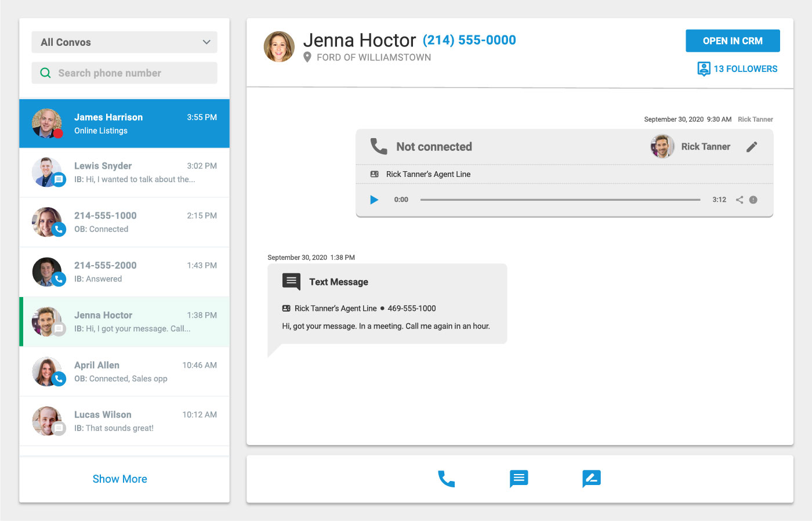The width and height of the screenshot is (812, 521).
Task: Play the call recording
Action: point(374,200)
